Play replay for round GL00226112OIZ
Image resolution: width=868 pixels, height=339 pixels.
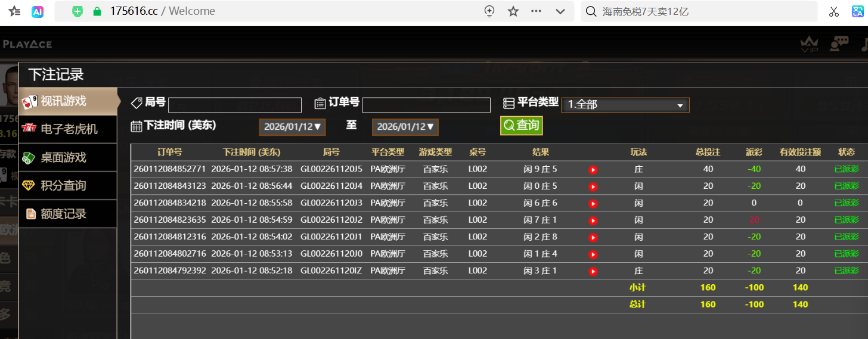click(x=593, y=271)
